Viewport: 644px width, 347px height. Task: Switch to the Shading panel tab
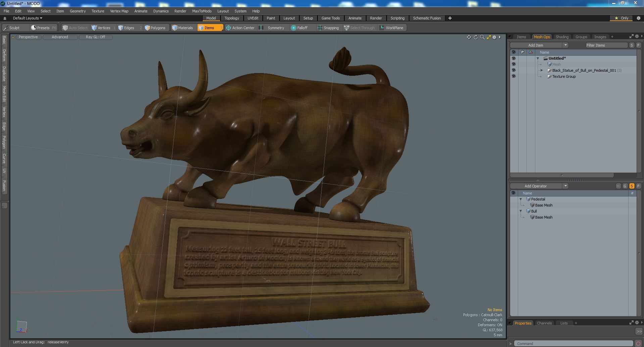562,37
